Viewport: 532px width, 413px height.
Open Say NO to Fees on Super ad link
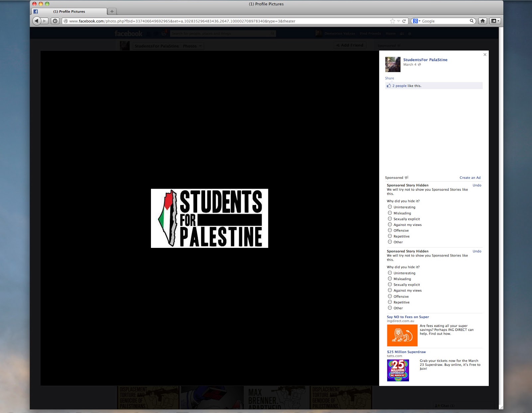tap(408, 317)
